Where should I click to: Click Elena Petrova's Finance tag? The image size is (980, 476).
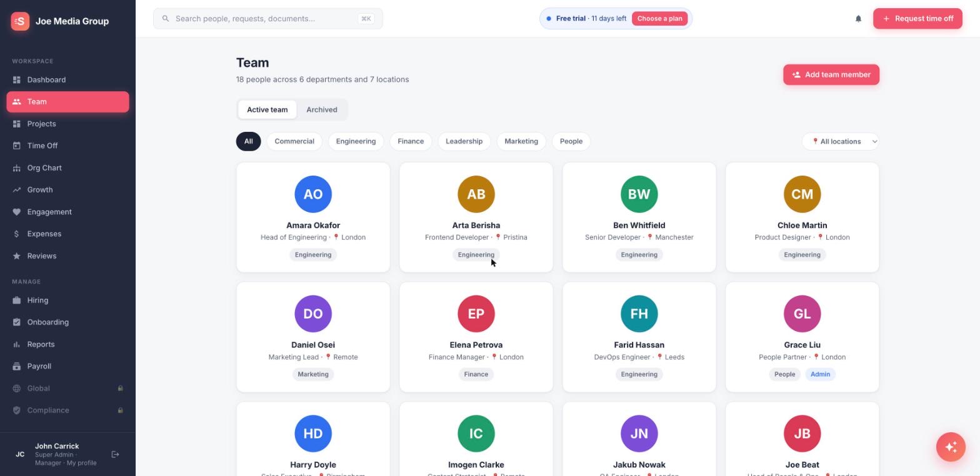tap(476, 374)
